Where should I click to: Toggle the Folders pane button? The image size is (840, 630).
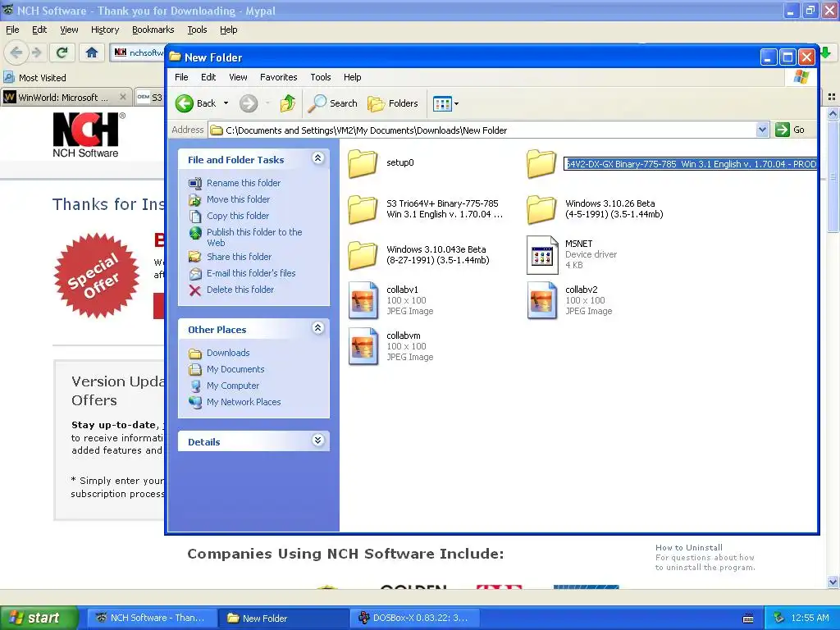[x=393, y=103]
